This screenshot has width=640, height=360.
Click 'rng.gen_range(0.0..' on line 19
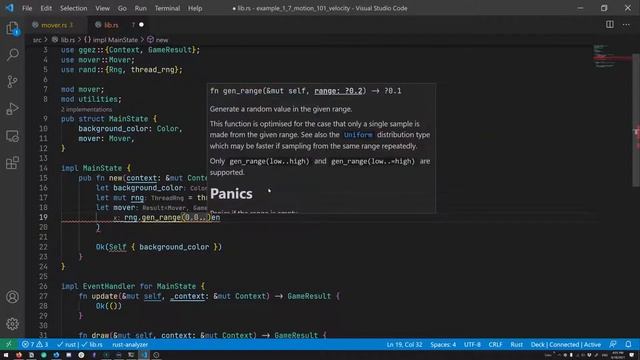(x=167, y=218)
